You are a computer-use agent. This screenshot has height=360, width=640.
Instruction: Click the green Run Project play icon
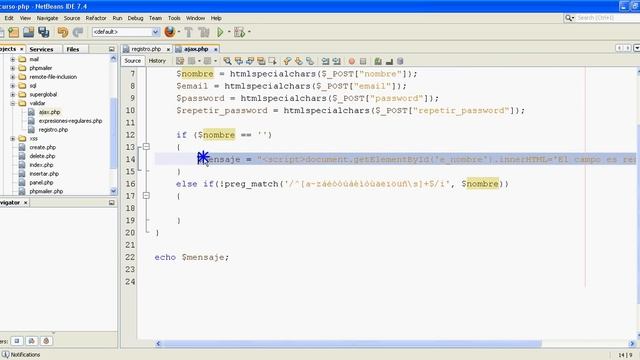click(220, 32)
